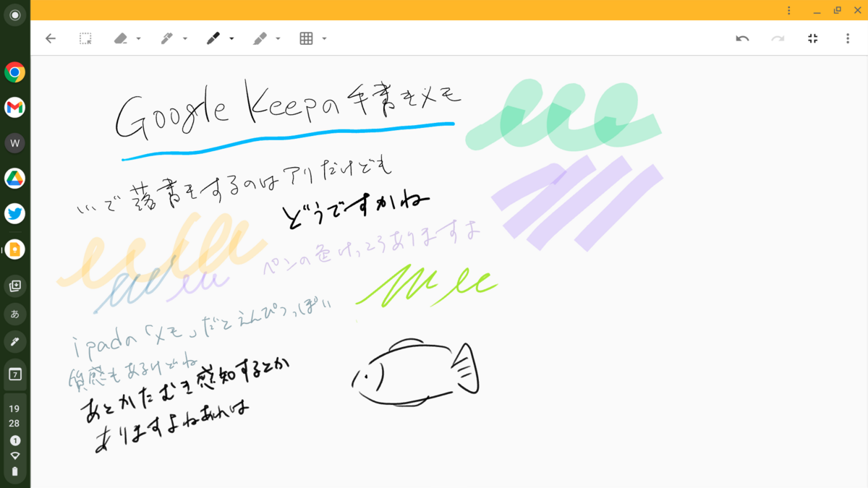Expand the Highlighter options arrow
868x488 pixels.
[278, 39]
